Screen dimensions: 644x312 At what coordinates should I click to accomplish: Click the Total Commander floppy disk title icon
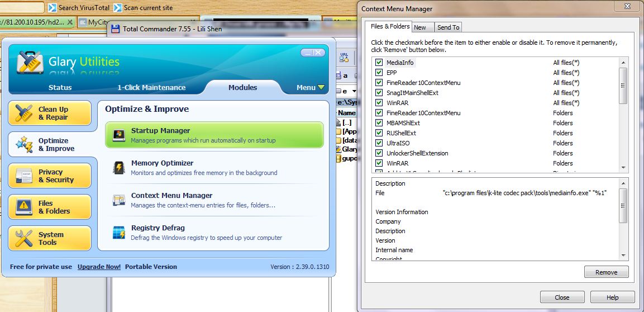(116, 29)
